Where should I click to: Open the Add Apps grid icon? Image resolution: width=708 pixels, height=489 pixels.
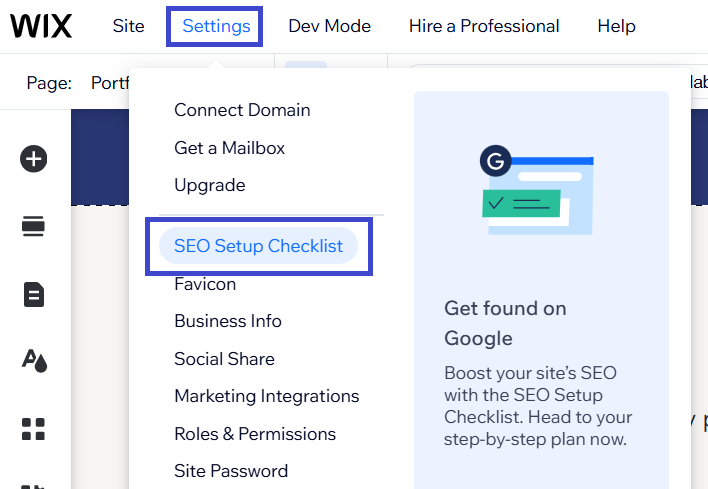[x=34, y=429]
